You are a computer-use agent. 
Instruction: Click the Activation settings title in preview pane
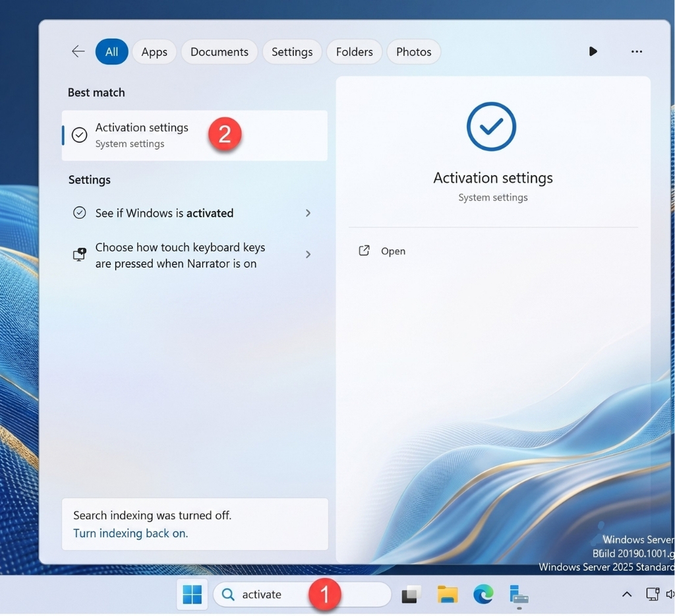pos(493,178)
